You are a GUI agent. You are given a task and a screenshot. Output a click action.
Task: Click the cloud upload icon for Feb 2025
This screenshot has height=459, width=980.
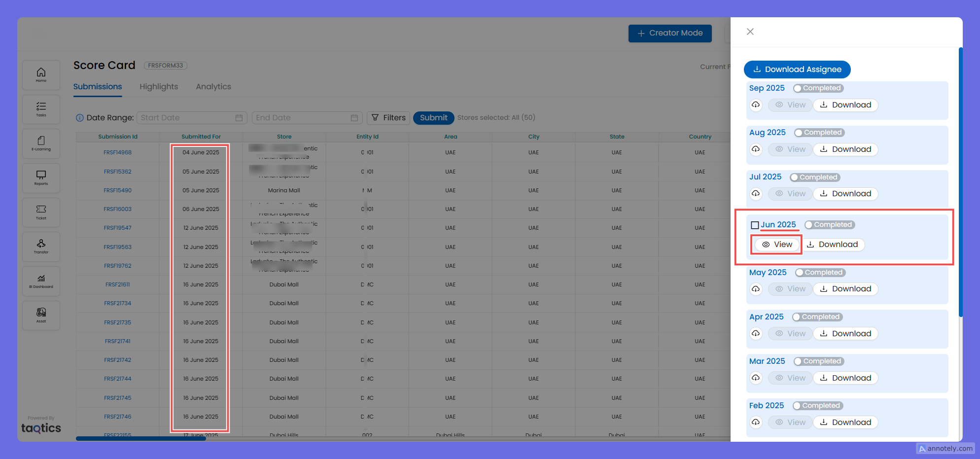tap(756, 423)
